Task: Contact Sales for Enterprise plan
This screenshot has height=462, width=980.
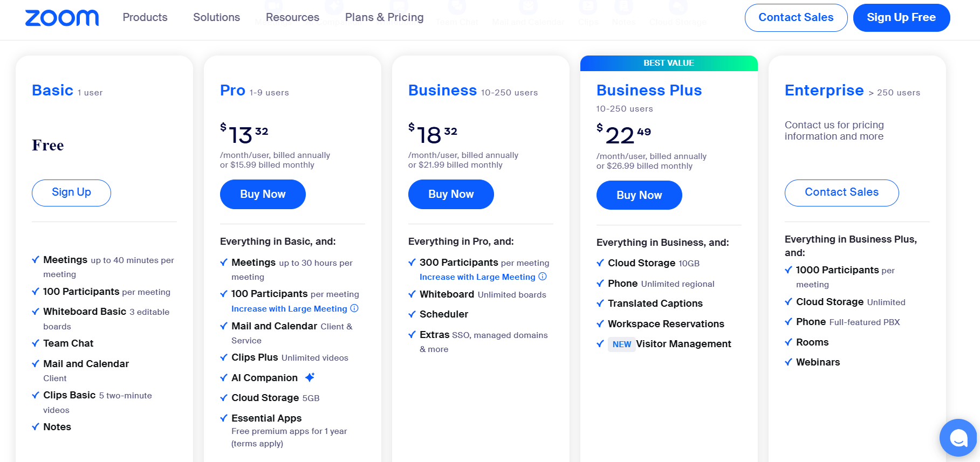Action: point(841,192)
